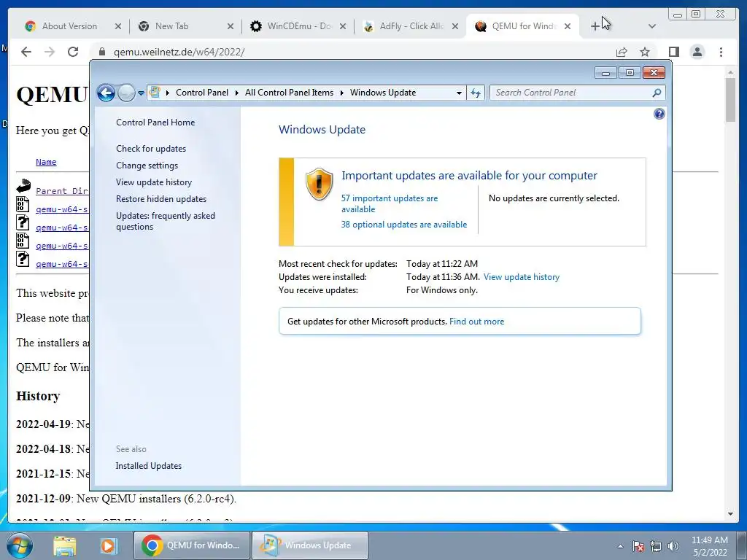Viewport: 747px width, 560px height.
Task: Click Find out more link
Action: coord(476,322)
